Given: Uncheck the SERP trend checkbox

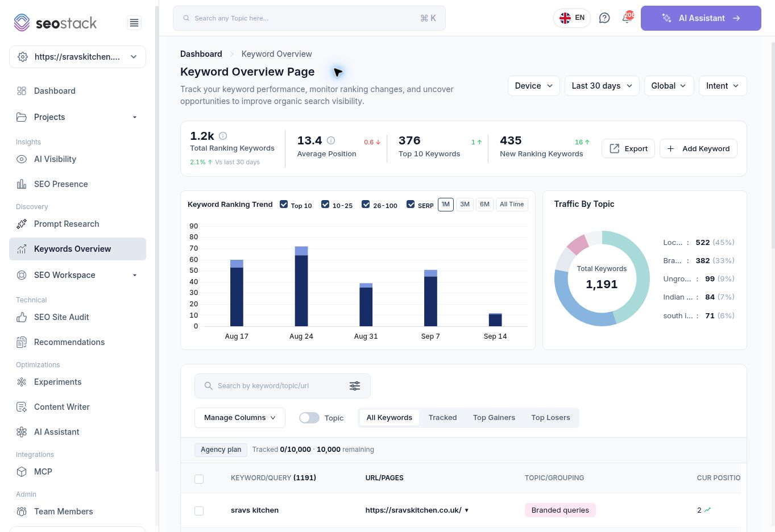Looking at the screenshot, I should click(x=411, y=205).
